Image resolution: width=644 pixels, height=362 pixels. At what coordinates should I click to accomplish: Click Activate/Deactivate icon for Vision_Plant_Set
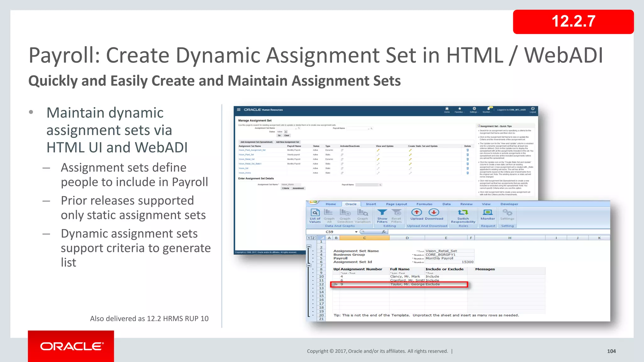pyautogui.click(x=342, y=155)
